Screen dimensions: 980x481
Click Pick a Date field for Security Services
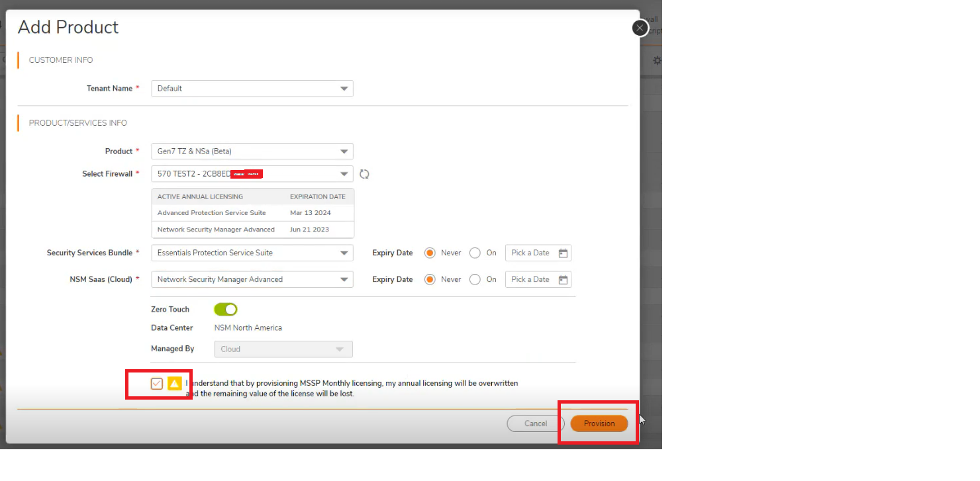(531, 253)
